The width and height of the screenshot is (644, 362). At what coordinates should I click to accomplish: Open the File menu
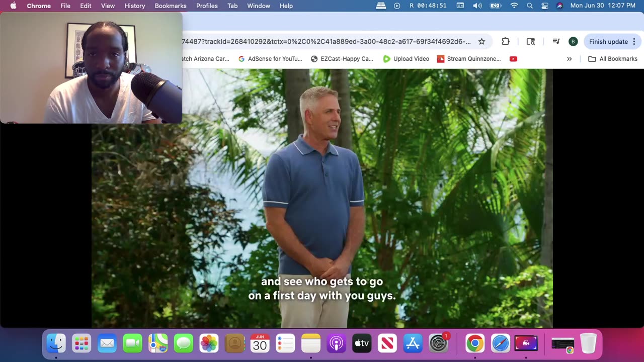click(65, 6)
